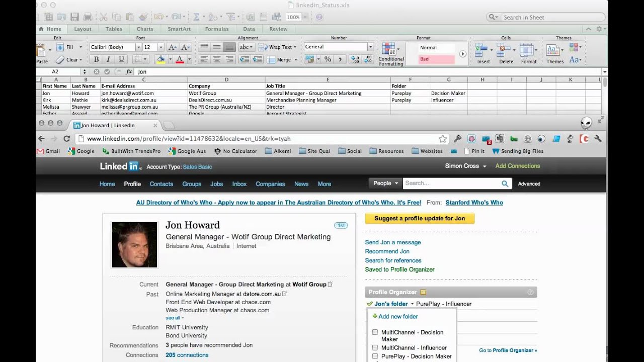
Task: Open LinkedIn More nav menu
Action: click(x=325, y=184)
